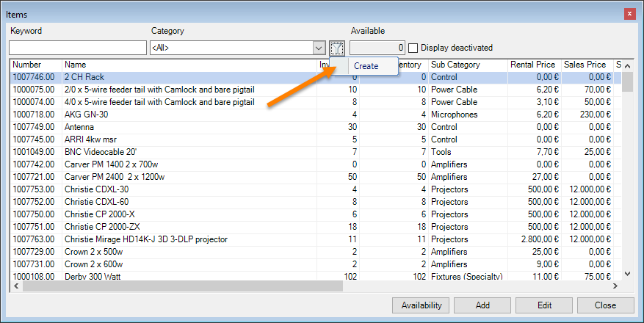This screenshot has width=644, height=323.
Task: Sort by the Rental Price column header
Action: 533,65
